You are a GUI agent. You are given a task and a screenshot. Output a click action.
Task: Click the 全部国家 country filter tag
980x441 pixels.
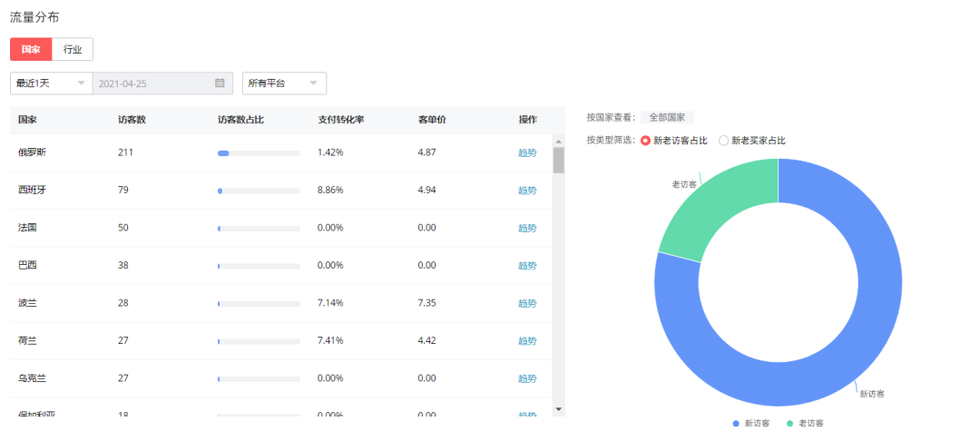coord(667,118)
